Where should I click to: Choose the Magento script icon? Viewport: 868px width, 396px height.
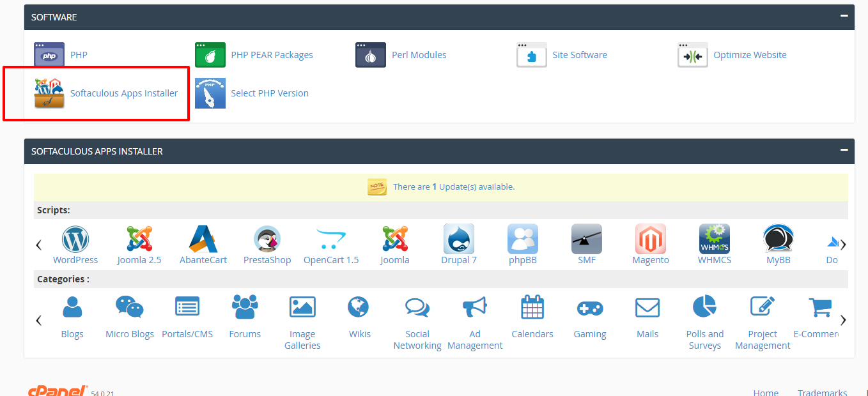point(651,240)
